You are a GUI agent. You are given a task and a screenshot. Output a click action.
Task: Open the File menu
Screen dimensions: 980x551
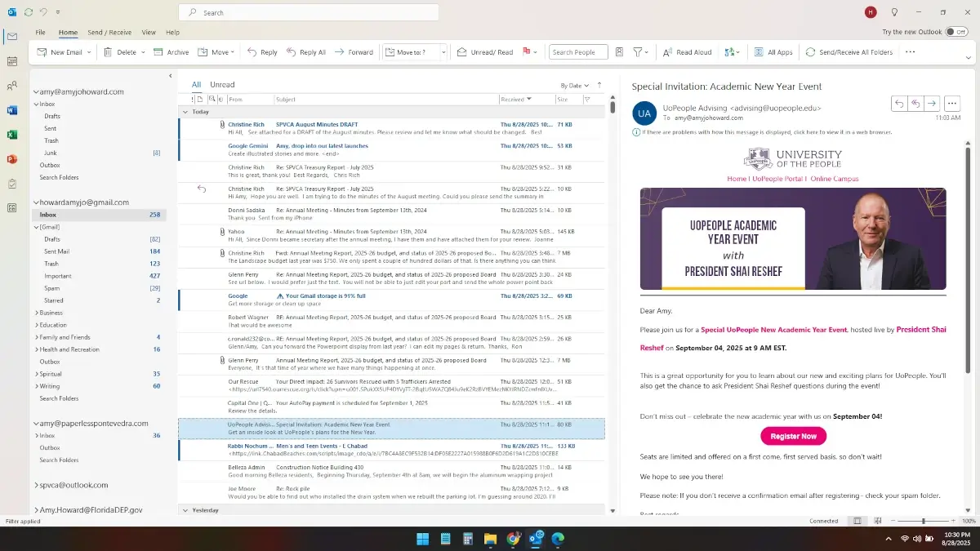tap(40, 33)
